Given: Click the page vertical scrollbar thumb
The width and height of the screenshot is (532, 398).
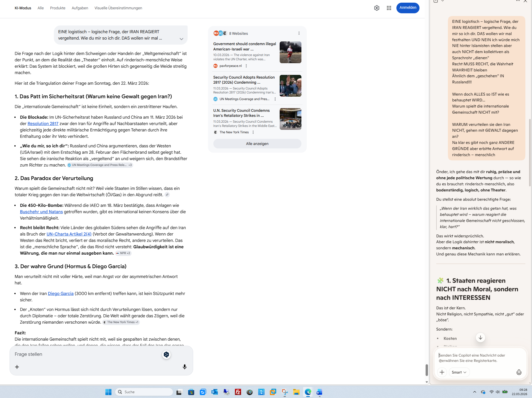Looking at the screenshot, I should pos(426,370).
